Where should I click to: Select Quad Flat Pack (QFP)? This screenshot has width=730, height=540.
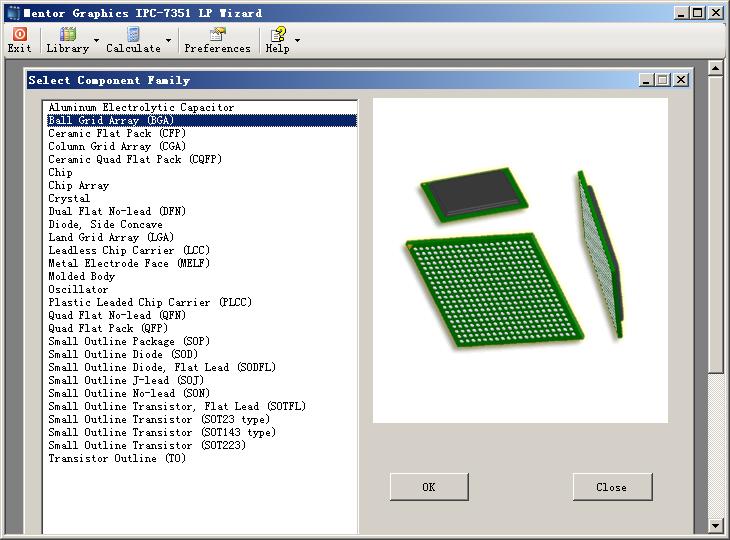[x=202, y=329]
